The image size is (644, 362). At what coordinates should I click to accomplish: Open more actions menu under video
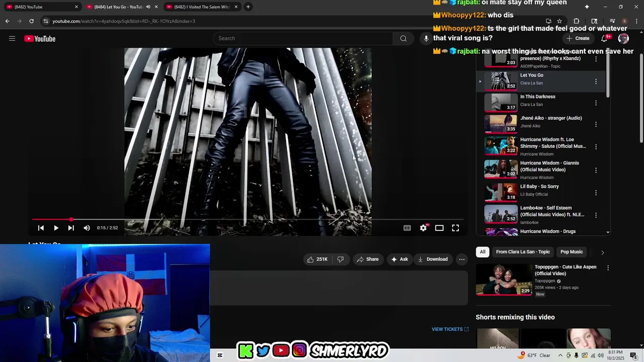coord(462,259)
